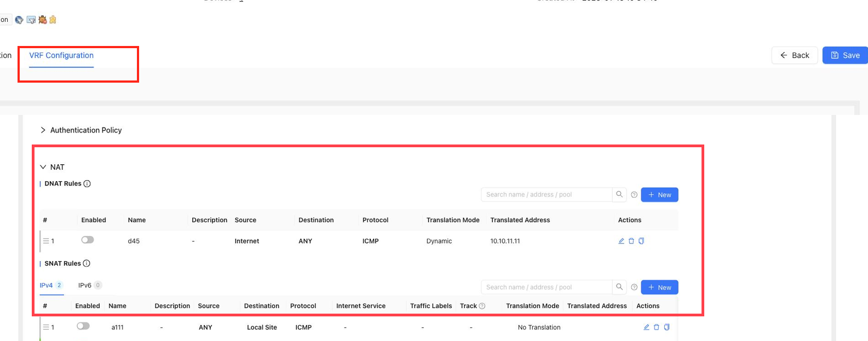Create a new DNAT rule
The width and height of the screenshot is (868, 341).
pos(659,195)
